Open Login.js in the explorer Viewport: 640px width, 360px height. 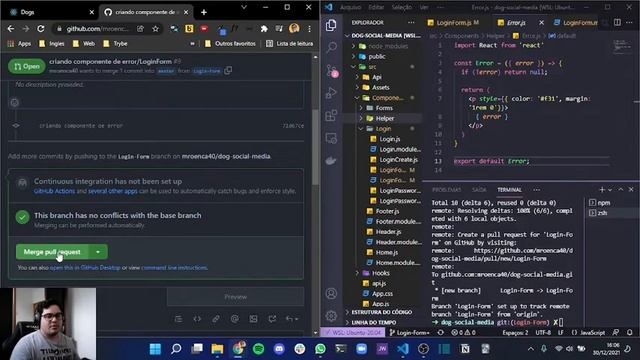point(390,139)
